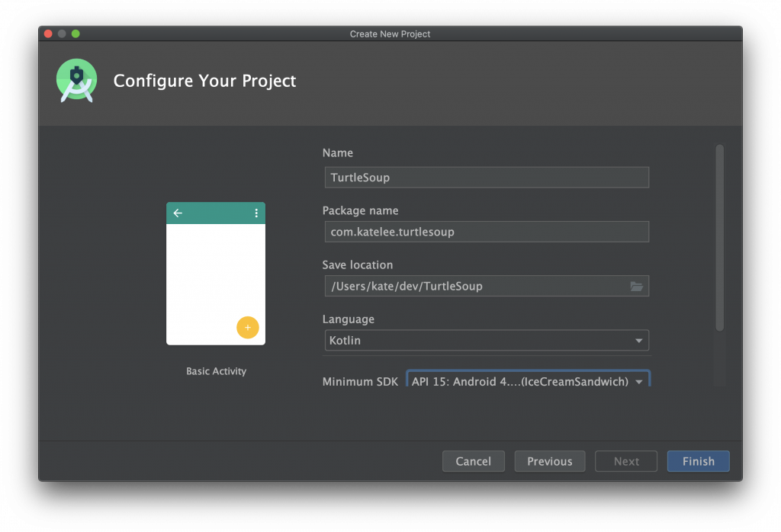
Task: Open the Language dropdown showing Kotlin
Action: 485,341
